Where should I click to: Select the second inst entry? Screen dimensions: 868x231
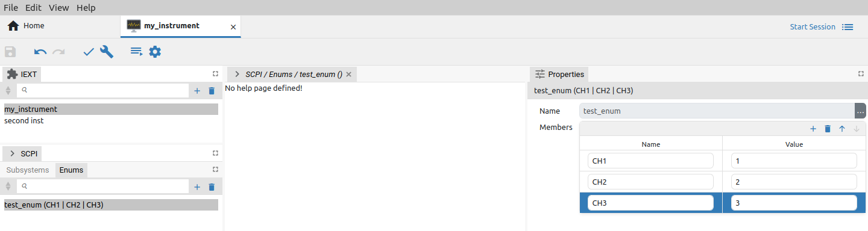(24, 120)
